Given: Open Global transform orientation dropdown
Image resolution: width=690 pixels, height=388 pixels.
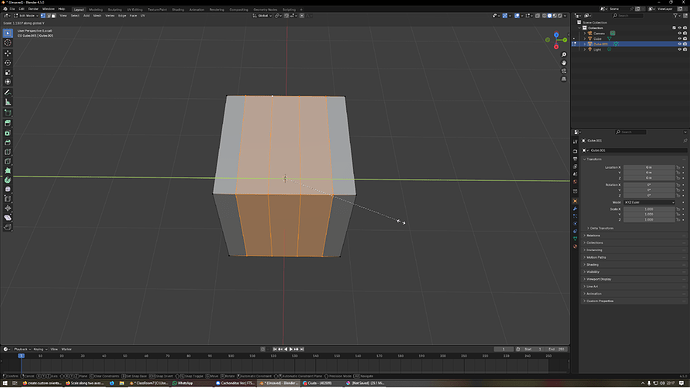Looking at the screenshot, I should (263, 16).
